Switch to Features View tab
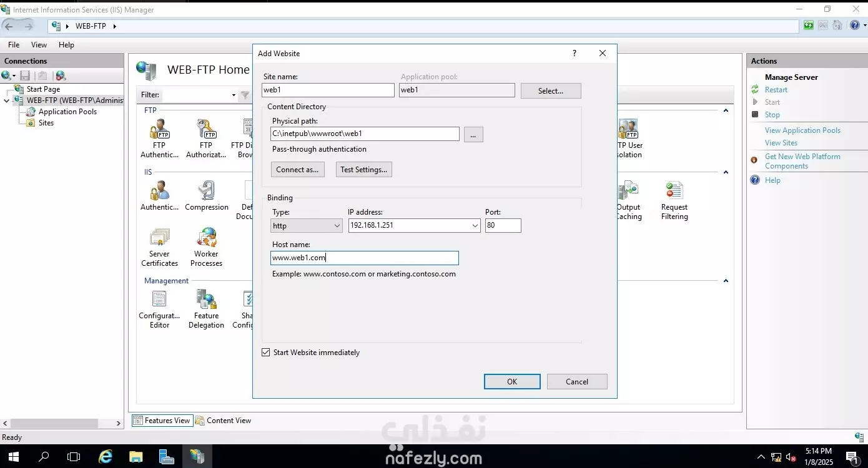Image resolution: width=868 pixels, height=468 pixels. 162,421
